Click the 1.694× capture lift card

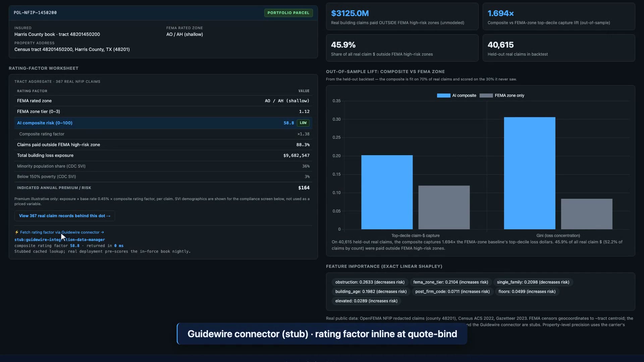559,16
